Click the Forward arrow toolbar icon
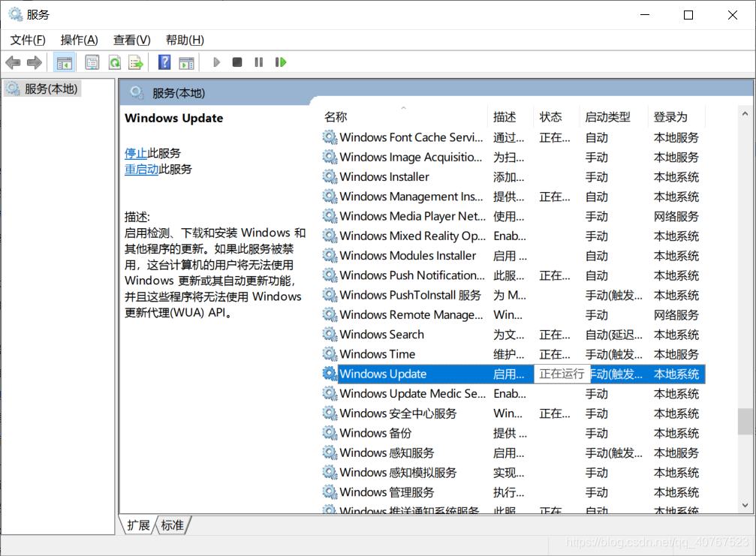 tap(35, 62)
